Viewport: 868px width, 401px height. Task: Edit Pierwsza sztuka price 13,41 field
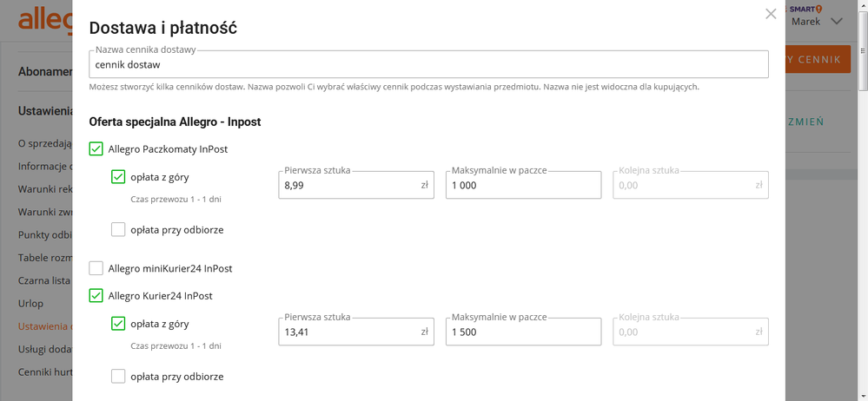click(348, 332)
